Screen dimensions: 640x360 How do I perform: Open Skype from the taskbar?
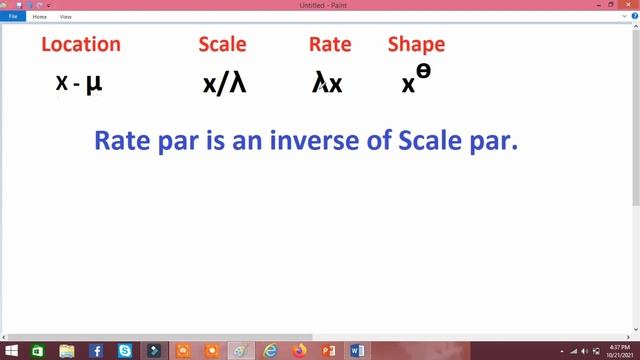tap(125, 351)
